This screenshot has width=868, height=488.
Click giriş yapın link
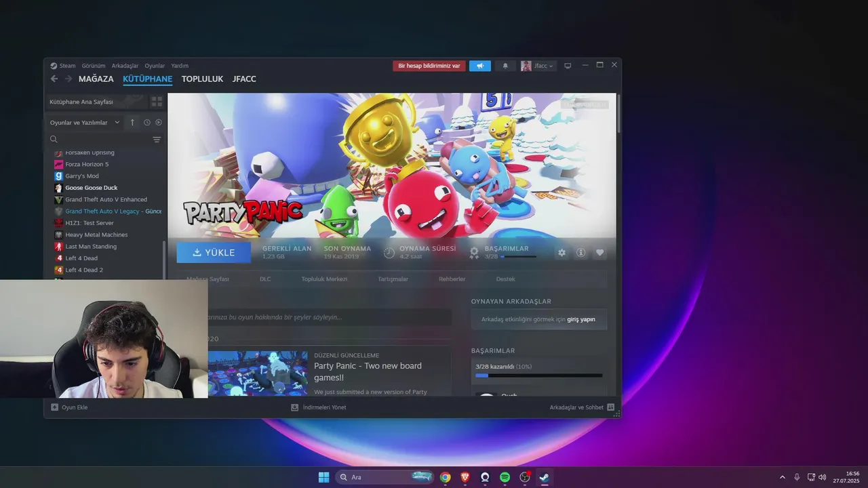pos(581,319)
